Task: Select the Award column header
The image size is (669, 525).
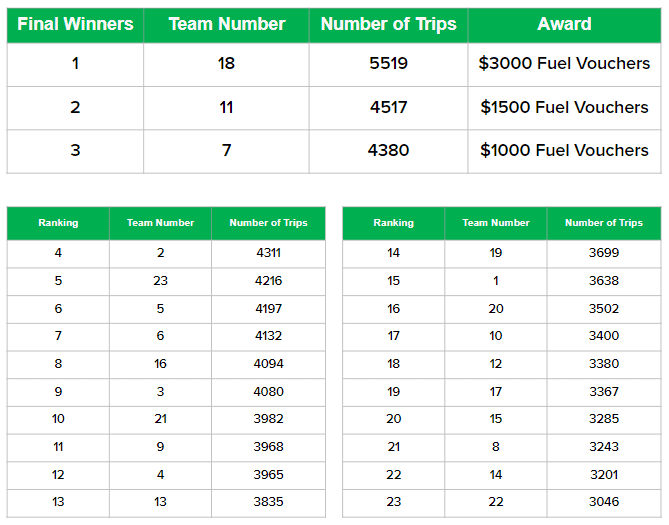Action: (x=564, y=25)
